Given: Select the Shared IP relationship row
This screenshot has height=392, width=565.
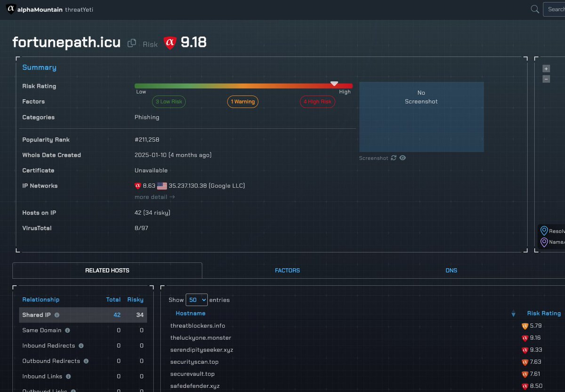Looking at the screenshot, I should (x=83, y=315).
